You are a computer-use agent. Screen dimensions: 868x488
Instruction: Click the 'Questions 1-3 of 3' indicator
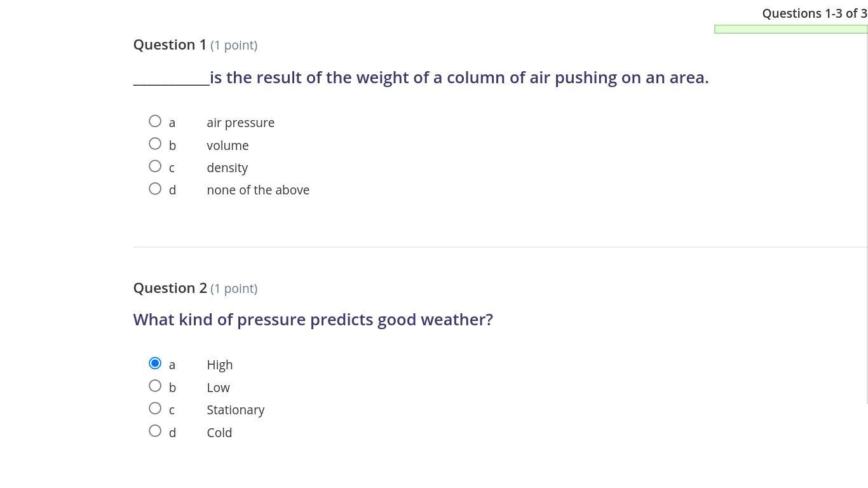point(814,13)
